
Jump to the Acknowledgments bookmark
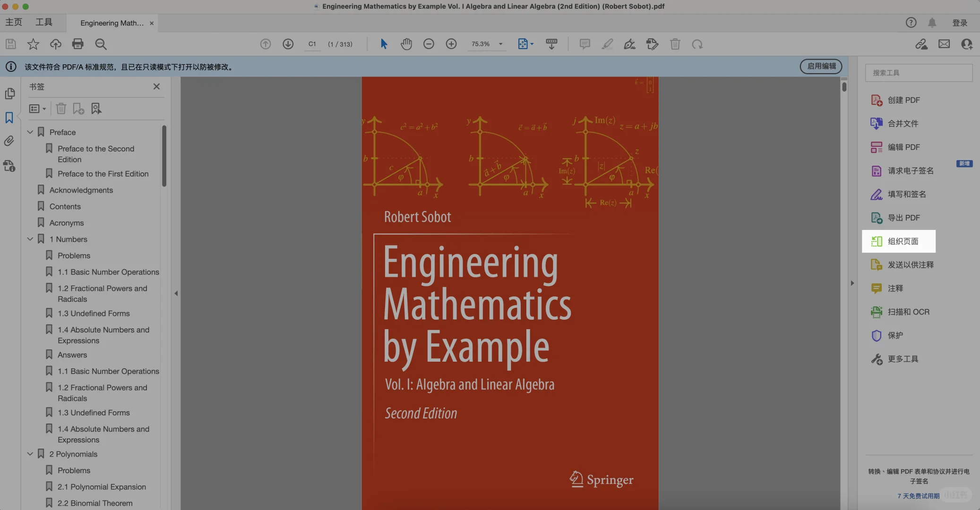click(81, 190)
